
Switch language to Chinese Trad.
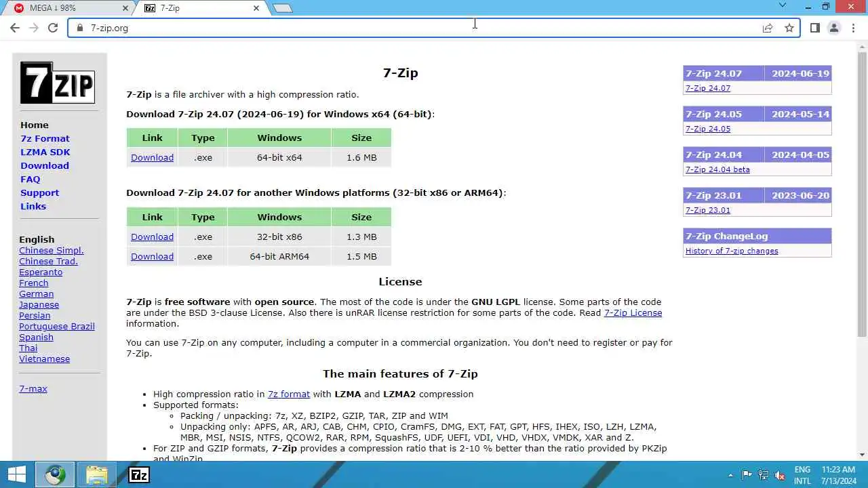point(48,261)
